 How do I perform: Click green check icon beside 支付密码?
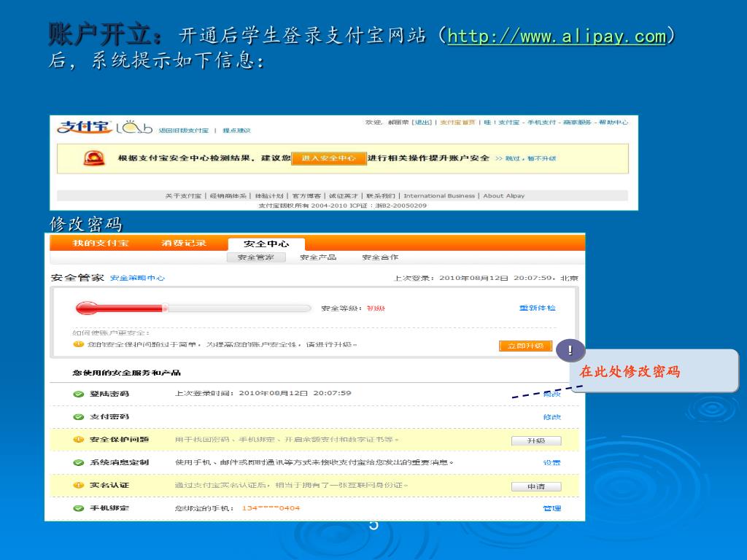[79, 416]
